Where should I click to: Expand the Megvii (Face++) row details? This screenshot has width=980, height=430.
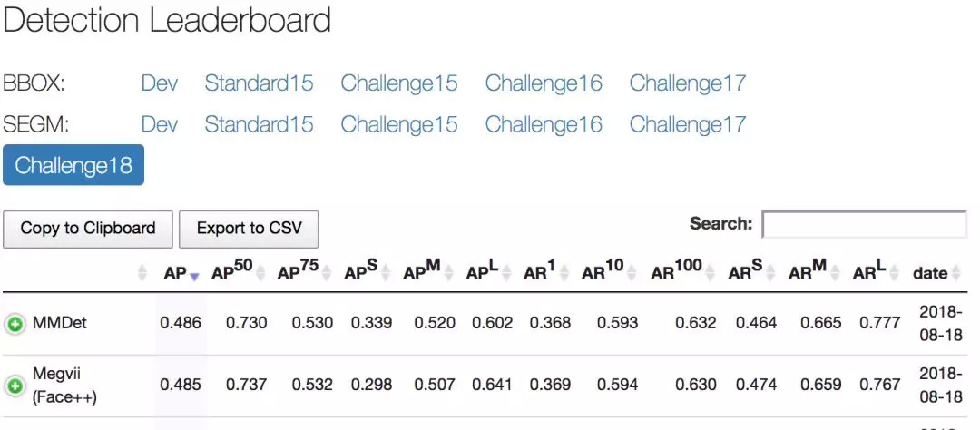(15, 386)
